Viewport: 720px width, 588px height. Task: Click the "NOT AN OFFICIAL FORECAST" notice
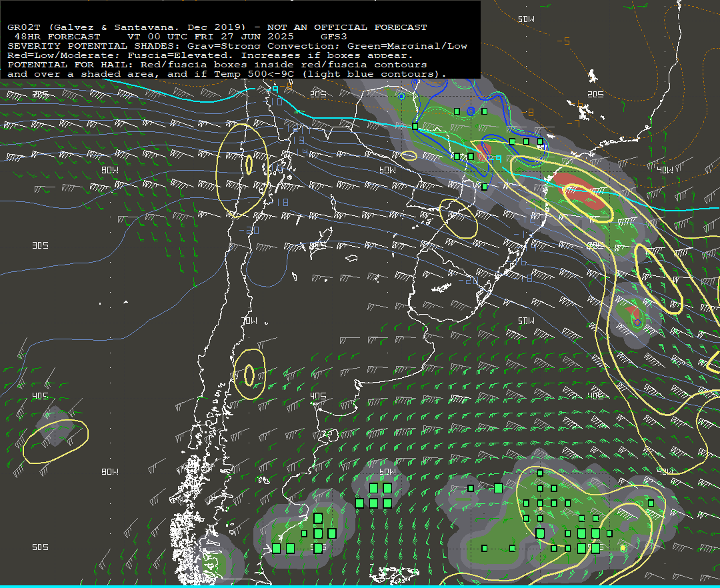pyautogui.click(x=347, y=27)
